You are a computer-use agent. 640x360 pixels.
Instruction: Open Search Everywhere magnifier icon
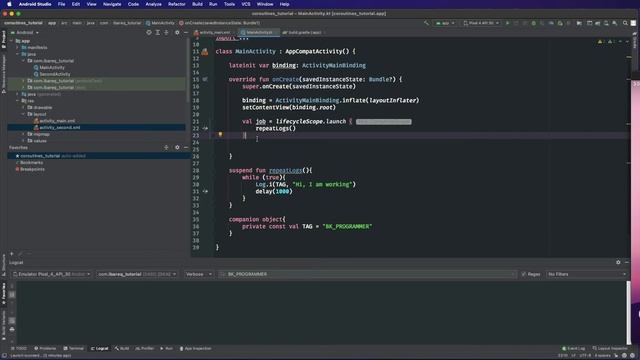tap(625, 23)
